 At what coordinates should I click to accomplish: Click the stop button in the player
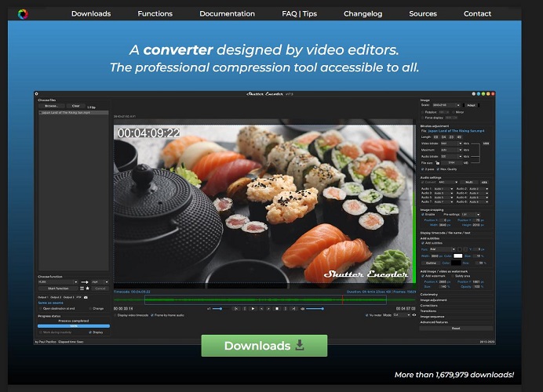coord(277,309)
